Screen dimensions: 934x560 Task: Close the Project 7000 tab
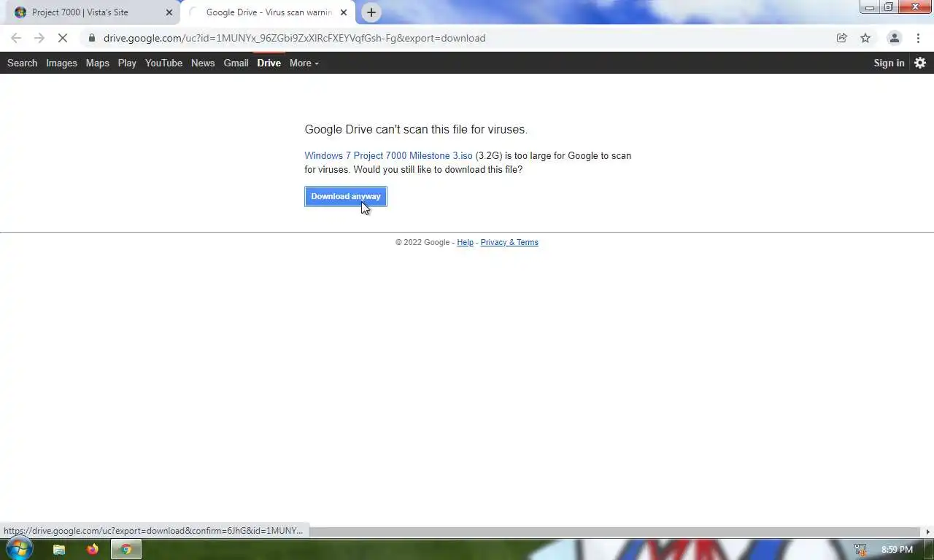169,12
